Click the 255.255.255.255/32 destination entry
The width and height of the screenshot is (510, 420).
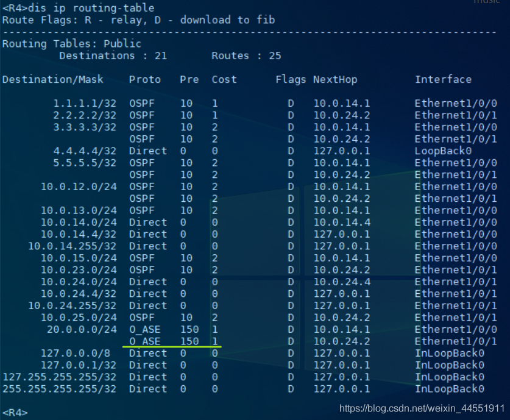pyautogui.click(x=60, y=389)
